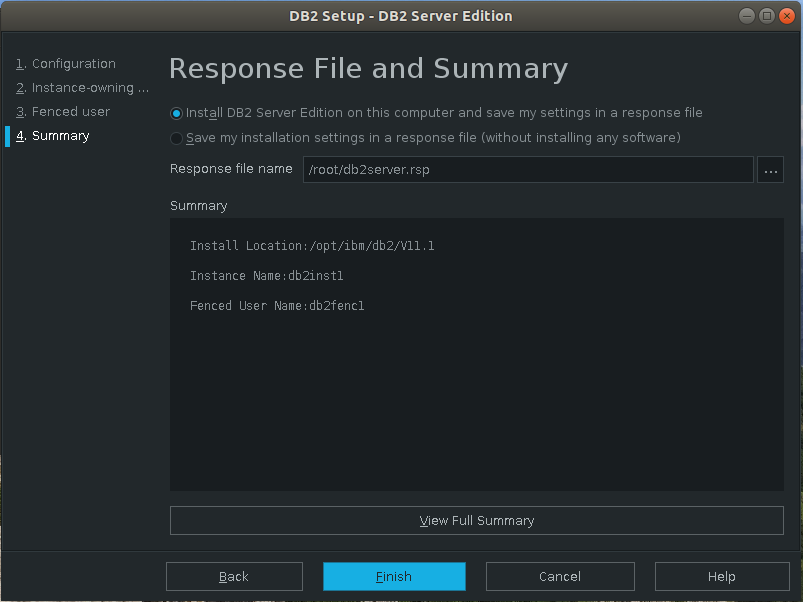803x602 pixels.
Task: Choose save settings without installing radio option
Action: click(177, 138)
